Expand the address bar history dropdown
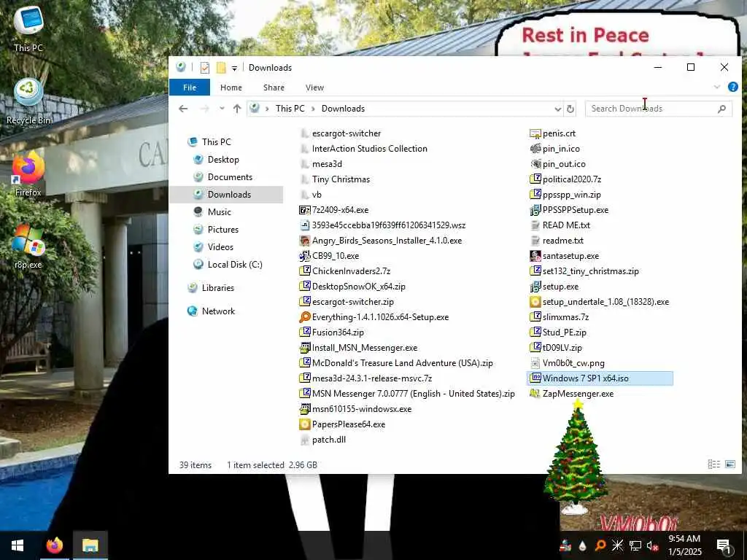The image size is (747, 560). [558, 109]
